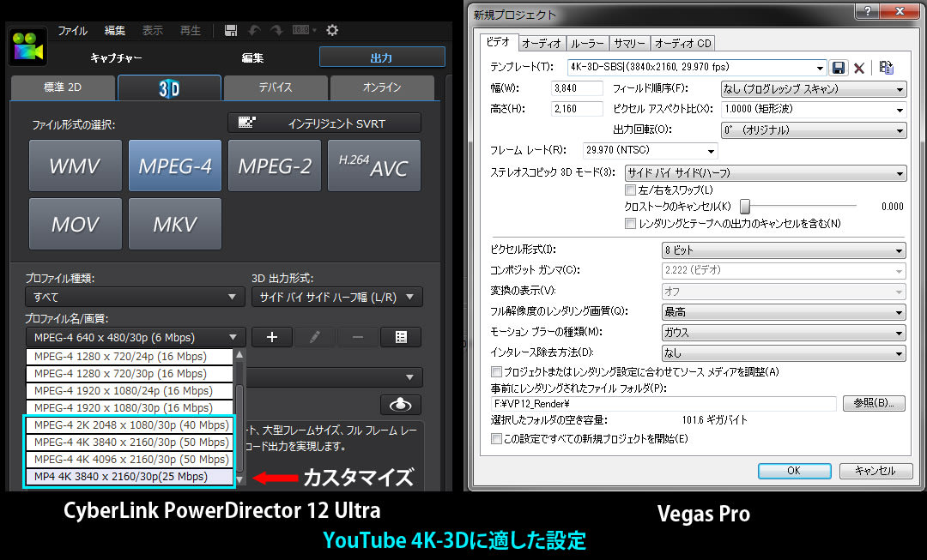927x560 pixels.
Task: Click the surround sound icon button
Action: (401, 405)
